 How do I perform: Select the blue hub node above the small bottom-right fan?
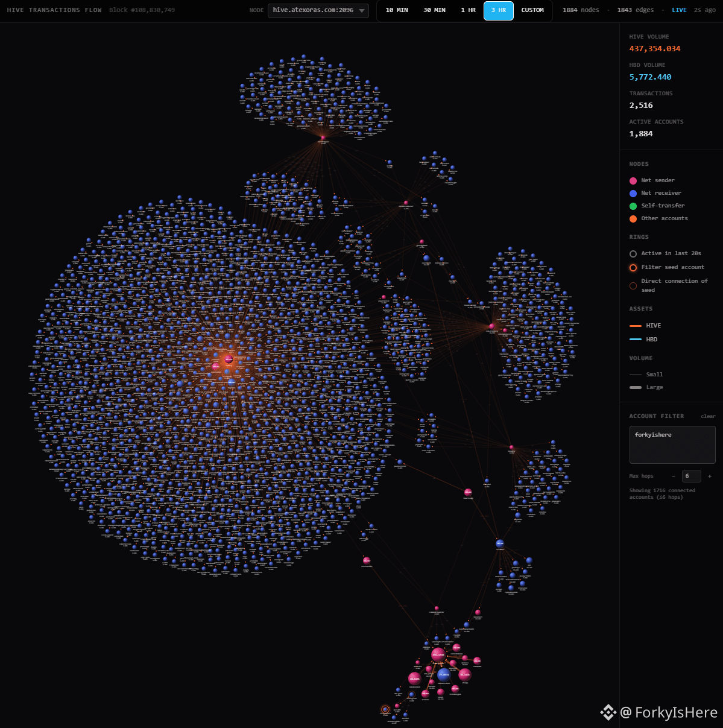(500, 543)
